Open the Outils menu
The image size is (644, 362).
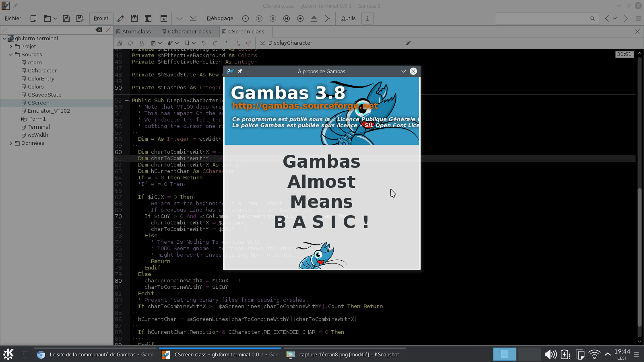(348, 19)
